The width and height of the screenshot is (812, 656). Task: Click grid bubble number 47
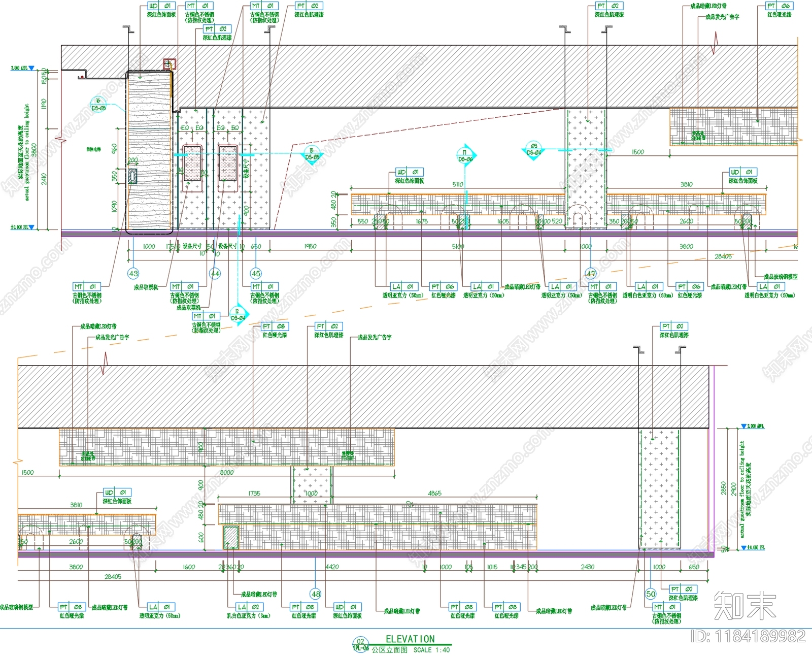coord(591,274)
